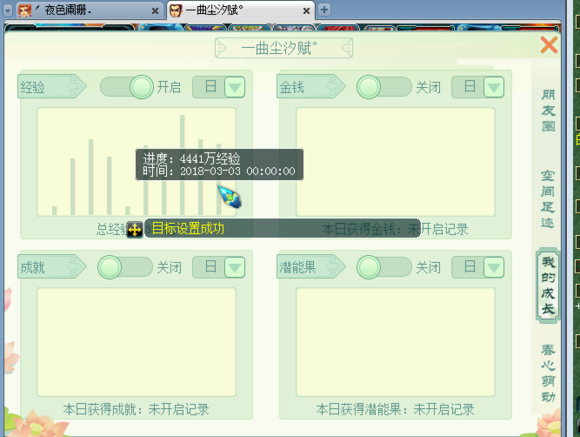Open the 春心萌动 side tab
Screen dimensions: 580x437
click(548, 373)
